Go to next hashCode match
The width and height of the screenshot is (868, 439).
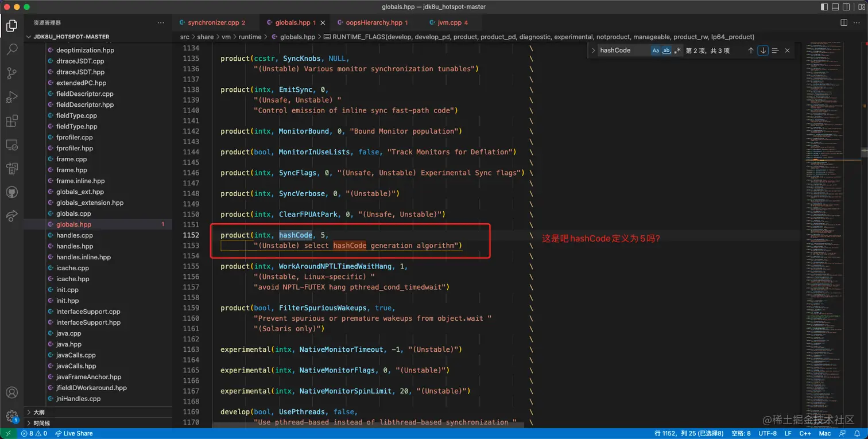click(763, 50)
